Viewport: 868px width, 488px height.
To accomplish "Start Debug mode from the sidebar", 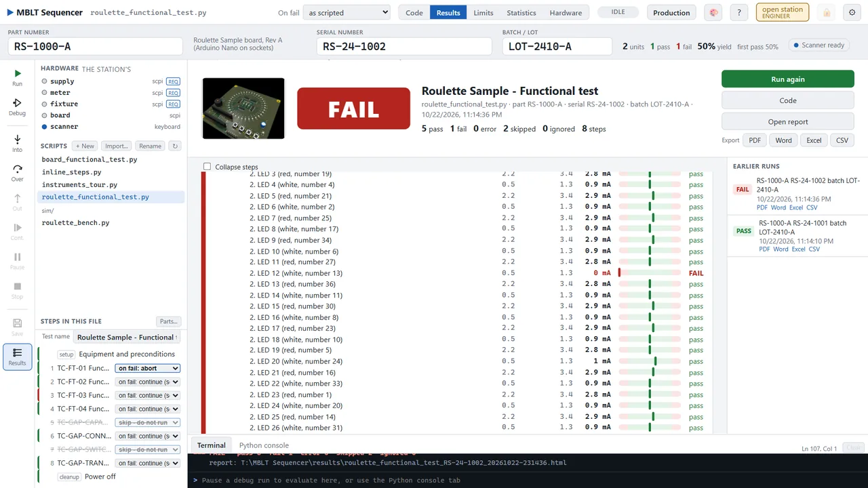I will 17,107.
